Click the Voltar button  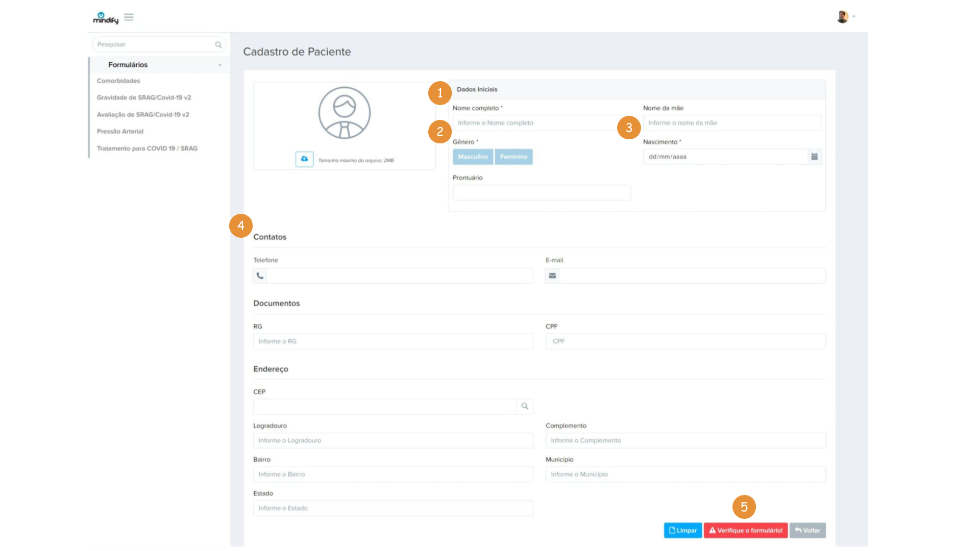click(807, 531)
